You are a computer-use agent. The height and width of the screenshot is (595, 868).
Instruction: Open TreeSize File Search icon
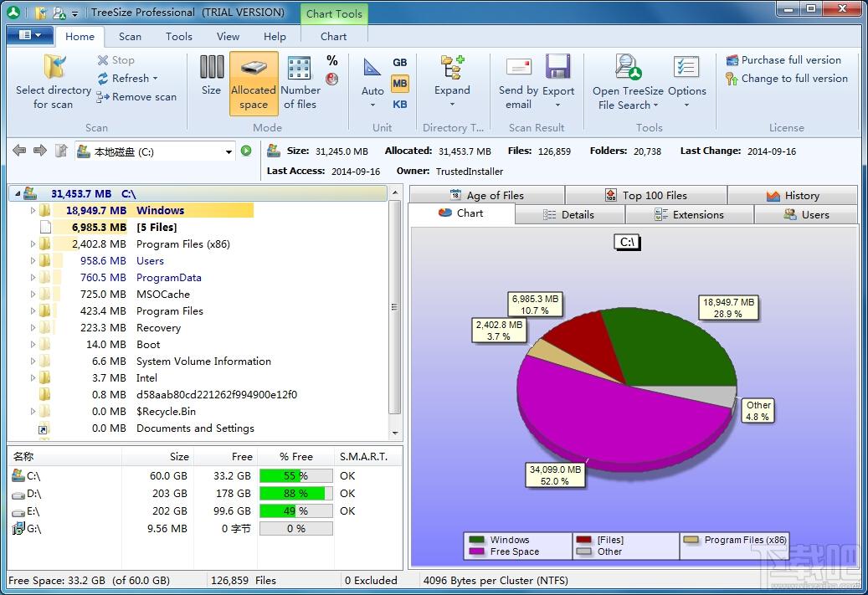(628, 67)
